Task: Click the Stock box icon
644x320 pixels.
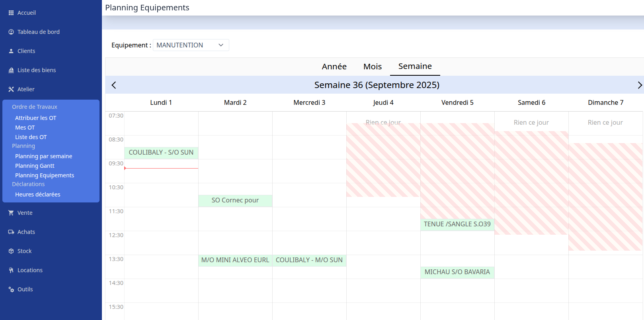Action: click(11, 251)
